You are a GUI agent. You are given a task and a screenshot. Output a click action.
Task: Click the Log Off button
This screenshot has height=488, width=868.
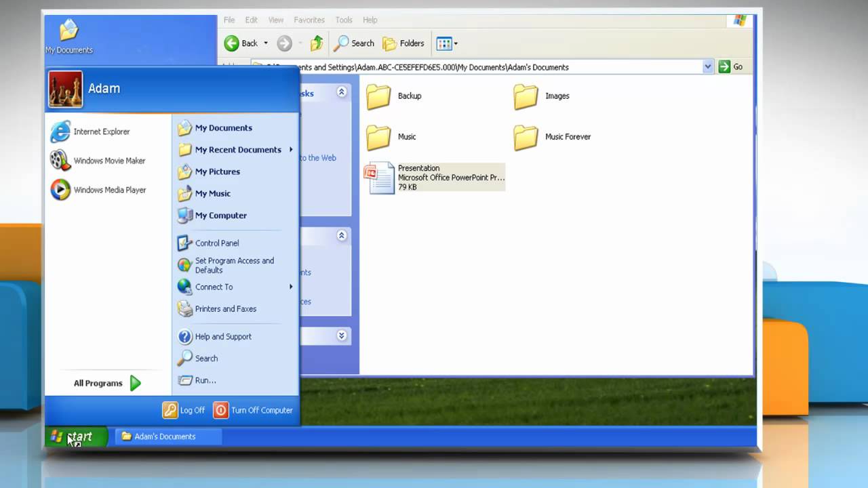pos(184,410)
